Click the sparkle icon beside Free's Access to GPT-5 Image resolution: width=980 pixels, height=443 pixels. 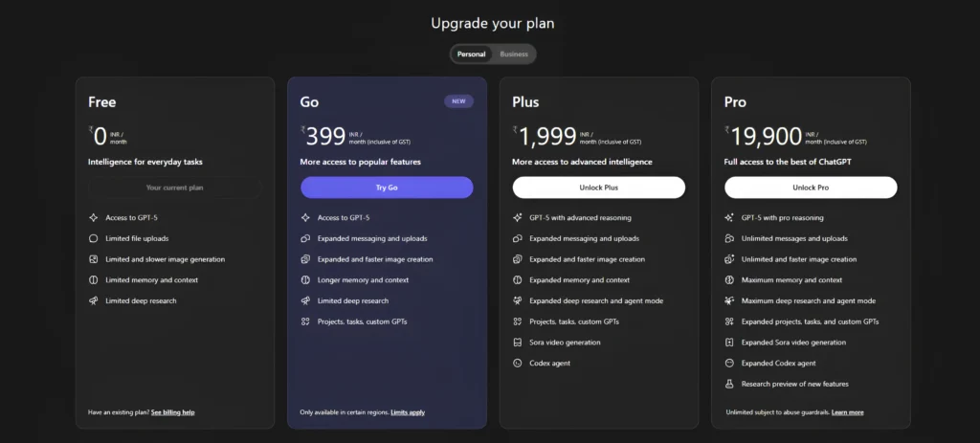coord(94,217)
